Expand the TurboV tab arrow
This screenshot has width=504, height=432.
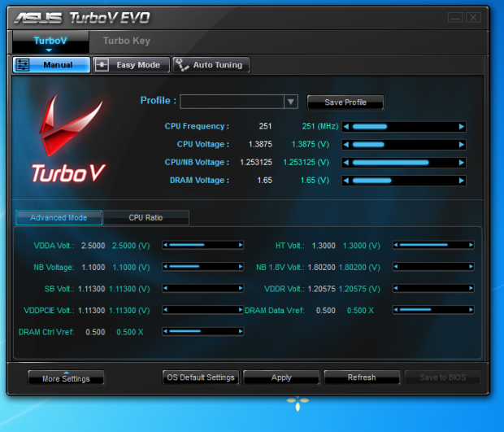pos(49,50)
